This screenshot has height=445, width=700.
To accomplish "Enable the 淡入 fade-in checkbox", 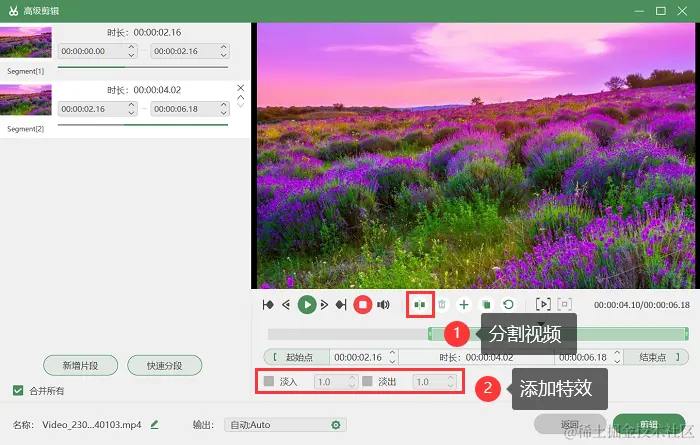I will click(269, 381).
